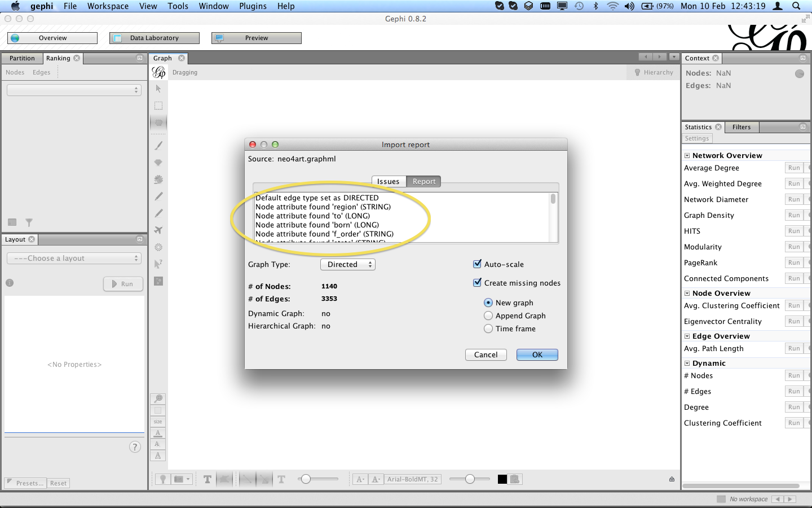The width and height of the screenshot is (812, 508).
Task: Select the Time frame radio button
Action: (x=488, y=329)
